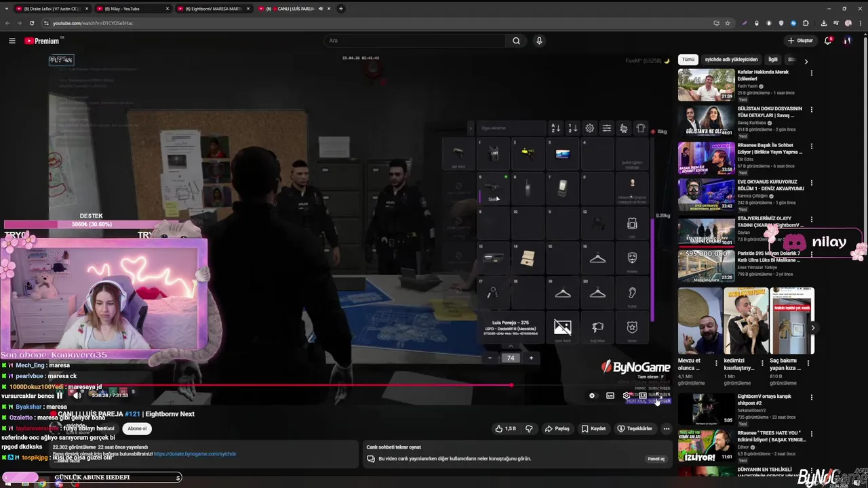Image resolution: width=868 pixels, height=488 pixels.
Task: Mute the video volume speaker
Action: [x=77, y=395]
